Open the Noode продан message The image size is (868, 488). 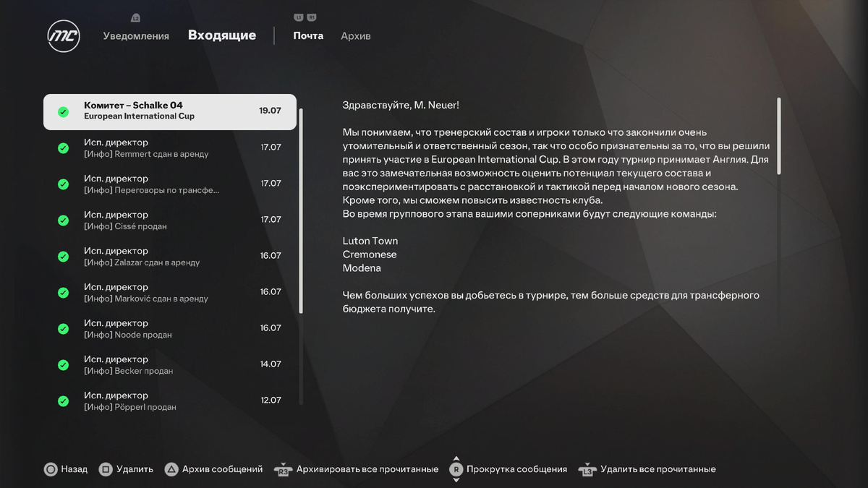pos(170,329)
